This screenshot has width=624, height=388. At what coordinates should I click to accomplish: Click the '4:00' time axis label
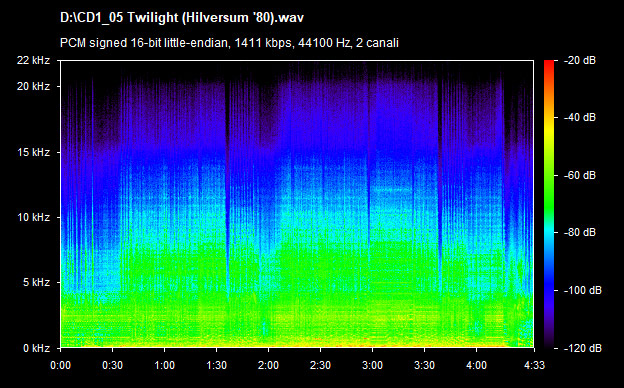(476, 365)
